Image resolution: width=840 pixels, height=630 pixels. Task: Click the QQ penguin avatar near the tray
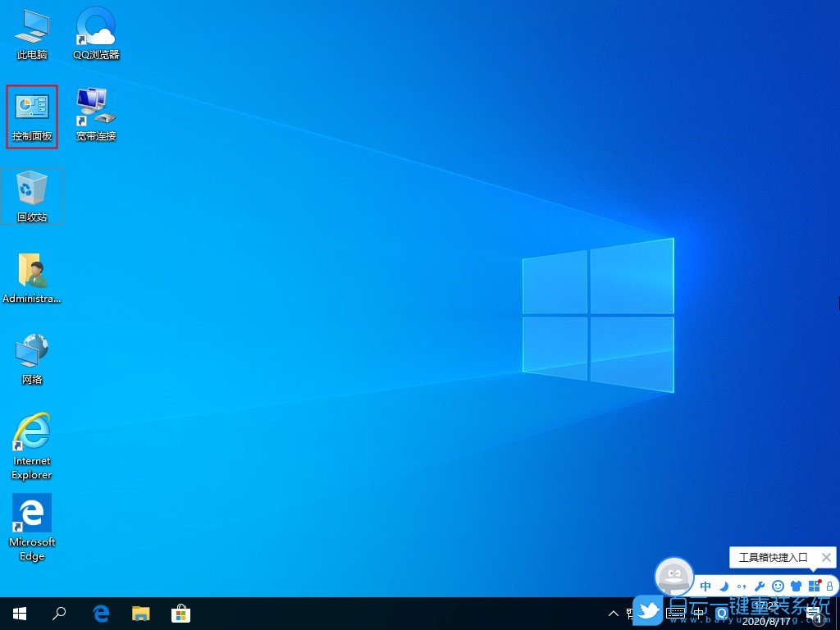674,575
